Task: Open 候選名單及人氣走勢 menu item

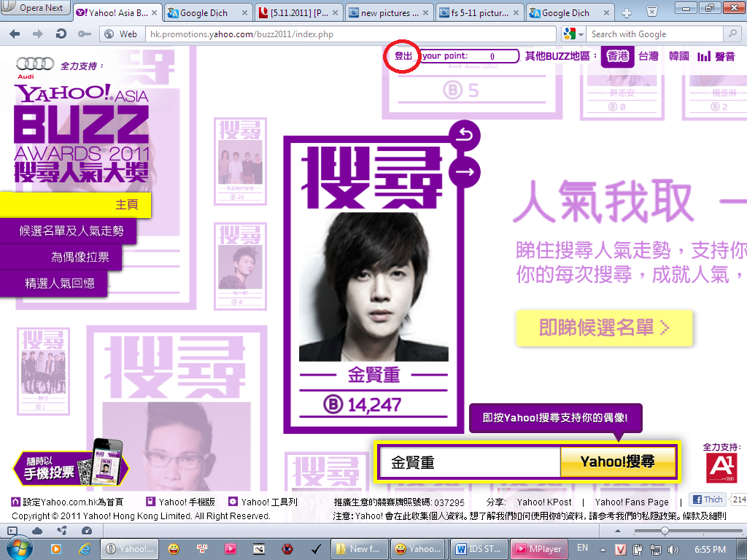Action: point(68,231)
